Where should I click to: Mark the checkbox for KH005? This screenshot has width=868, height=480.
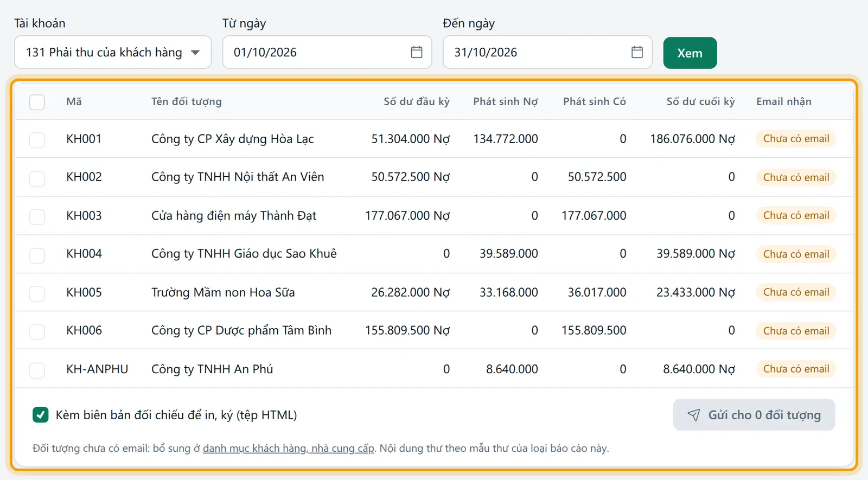pyautogui.click(x=37, y=293)
